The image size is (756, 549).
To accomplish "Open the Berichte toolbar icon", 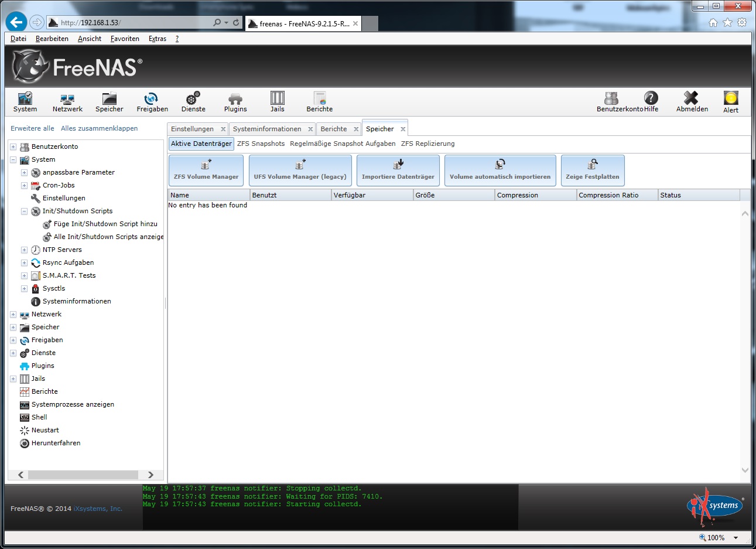I will 320,102.
